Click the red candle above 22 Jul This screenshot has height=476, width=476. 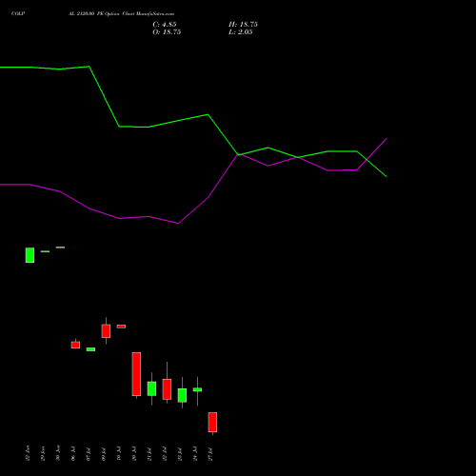click(x=167, y=389)
